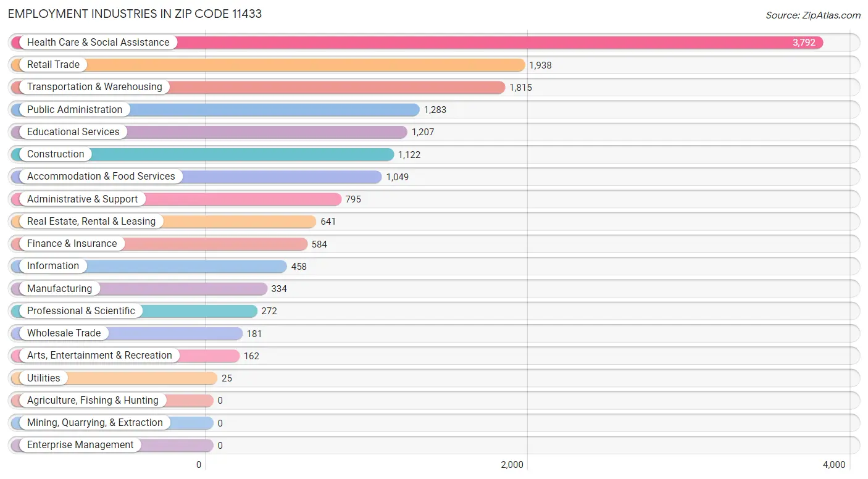Screen dimensions: 868x479
Task: Click the 584 value label
Action: (319, 244)
